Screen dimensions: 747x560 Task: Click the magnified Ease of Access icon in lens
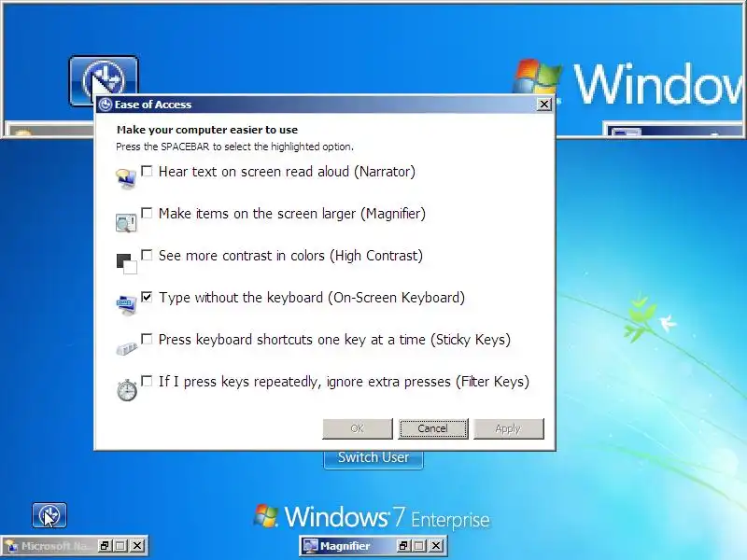(104, 80)
